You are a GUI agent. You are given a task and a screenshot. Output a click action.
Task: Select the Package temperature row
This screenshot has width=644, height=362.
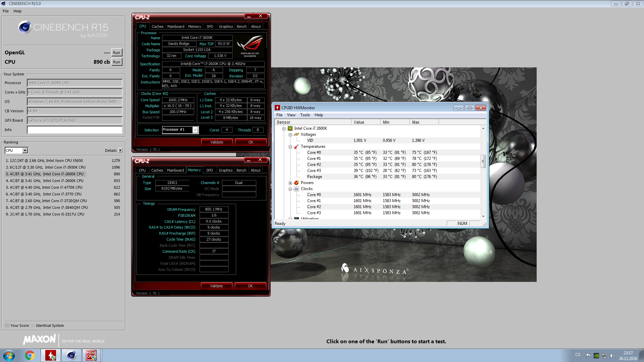pos(377,177)
